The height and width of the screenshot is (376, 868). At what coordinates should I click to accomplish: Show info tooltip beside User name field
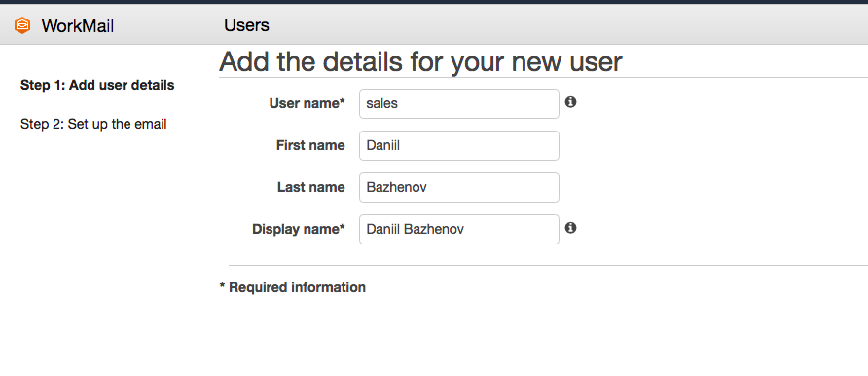[571, 102]
